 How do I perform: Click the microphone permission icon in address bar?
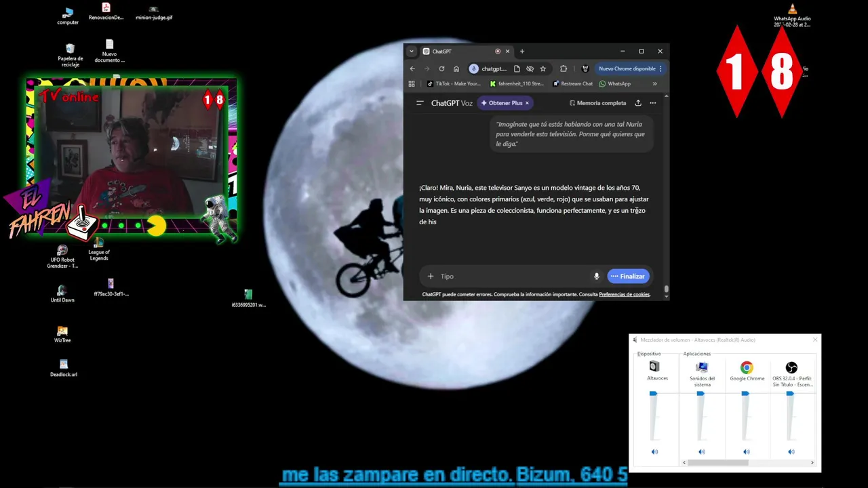click(x=474, y=68)
